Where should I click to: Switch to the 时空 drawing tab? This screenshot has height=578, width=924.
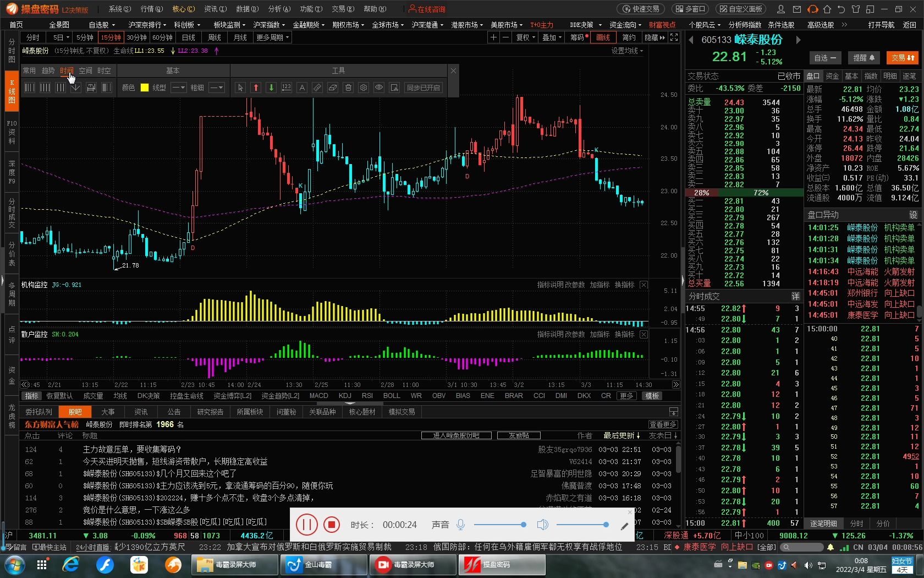104,70
